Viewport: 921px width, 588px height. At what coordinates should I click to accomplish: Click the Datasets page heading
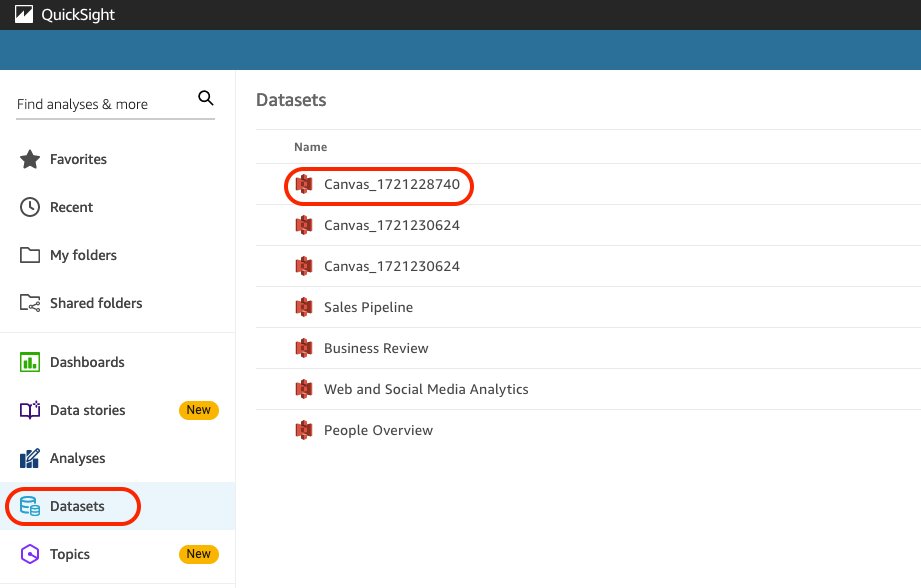pyautogui.click(x=291, y=100)
